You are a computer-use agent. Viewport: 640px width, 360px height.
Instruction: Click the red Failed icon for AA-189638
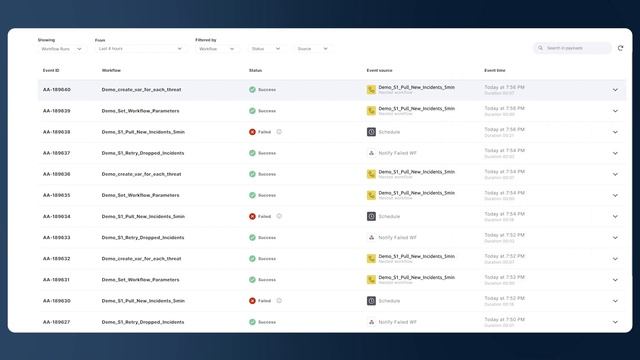pos(252,132)
